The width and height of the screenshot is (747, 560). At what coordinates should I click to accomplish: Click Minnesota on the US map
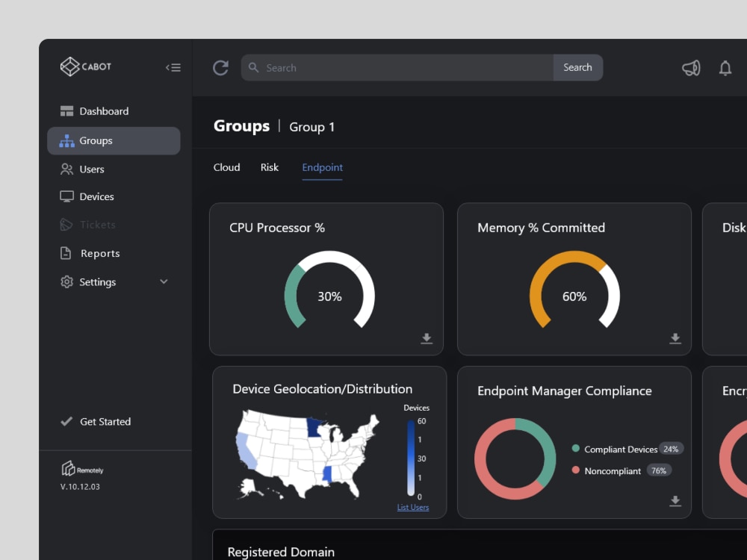click(x=312, y=427)
